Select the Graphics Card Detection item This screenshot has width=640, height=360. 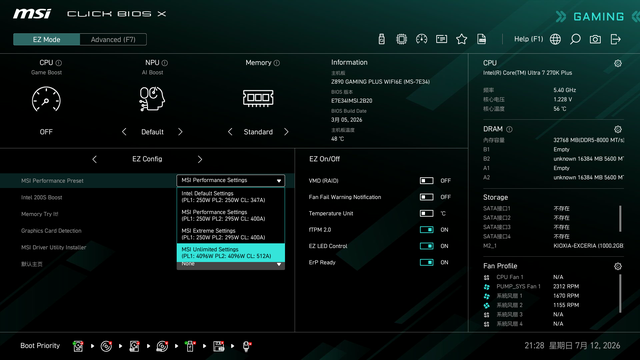(x=51, y=231)
